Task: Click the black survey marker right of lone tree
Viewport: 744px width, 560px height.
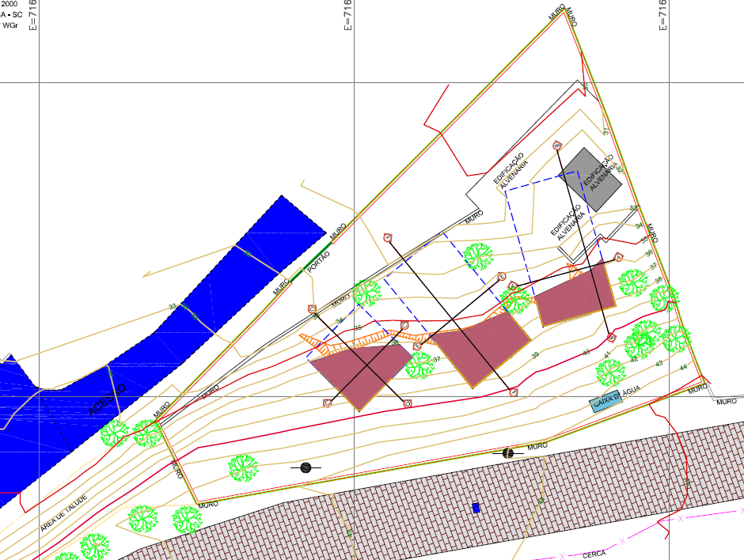Action: (x=306, y=467)
